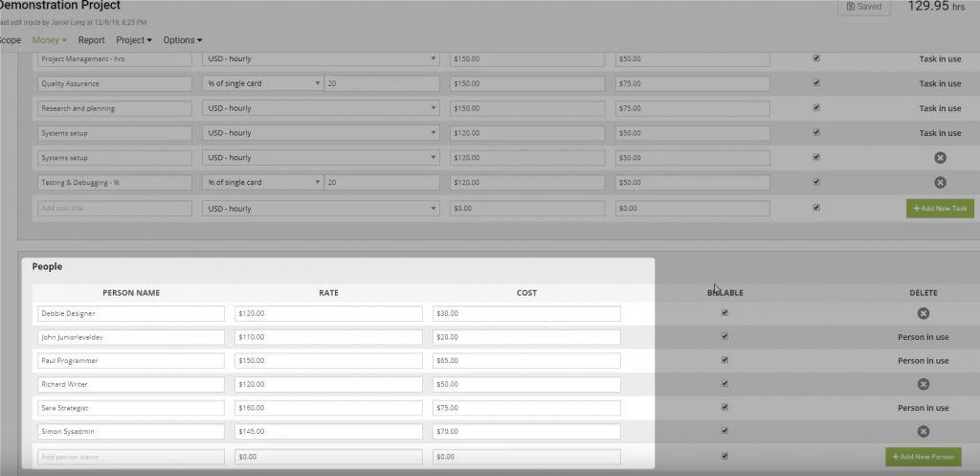The image size is (980, 476).
Task: Go to the Scope page
Action: 10,40
